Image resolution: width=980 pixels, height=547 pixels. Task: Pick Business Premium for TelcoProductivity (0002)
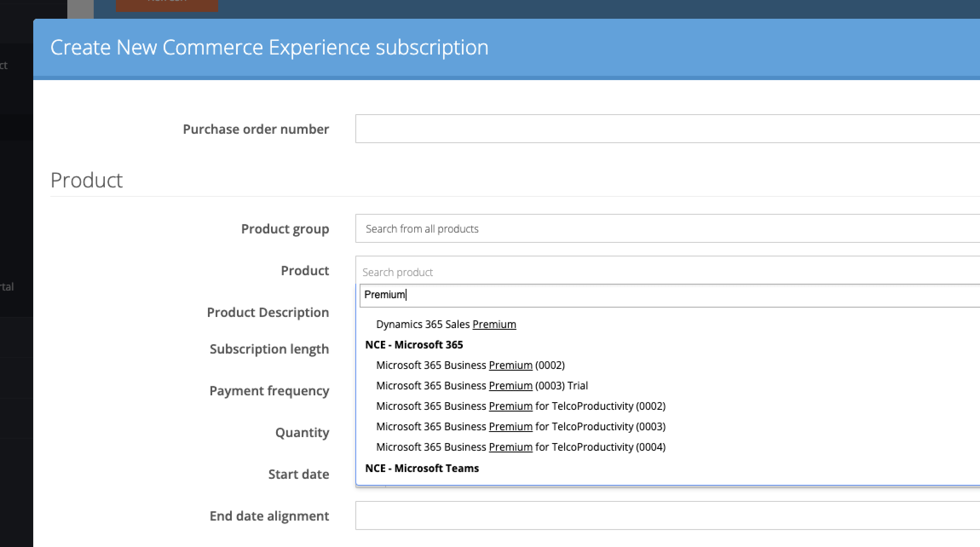click(x=521, y=406)
